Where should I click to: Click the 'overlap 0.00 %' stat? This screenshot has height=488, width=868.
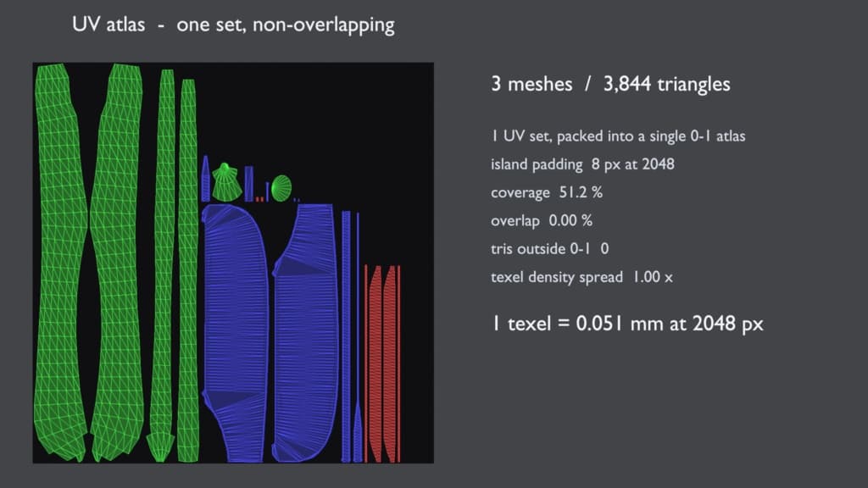click(x=542, y=221)
